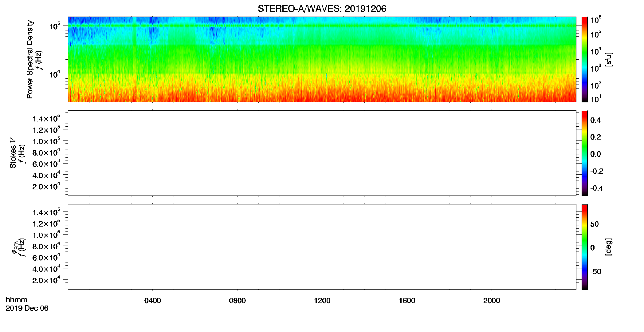This screenshot has width=644, height=332.
Task: Click the 1200 time tick label
Action: coord(322,301)
